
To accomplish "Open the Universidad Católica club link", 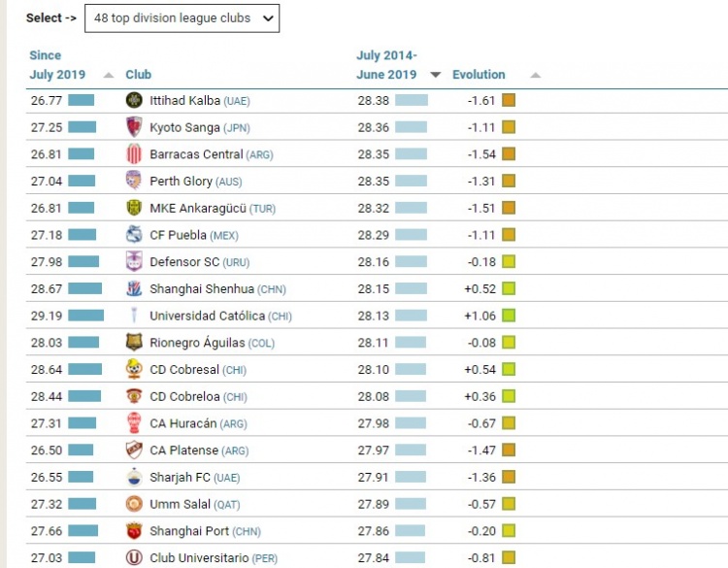I will pyautogui.click(x=206, y=316).
